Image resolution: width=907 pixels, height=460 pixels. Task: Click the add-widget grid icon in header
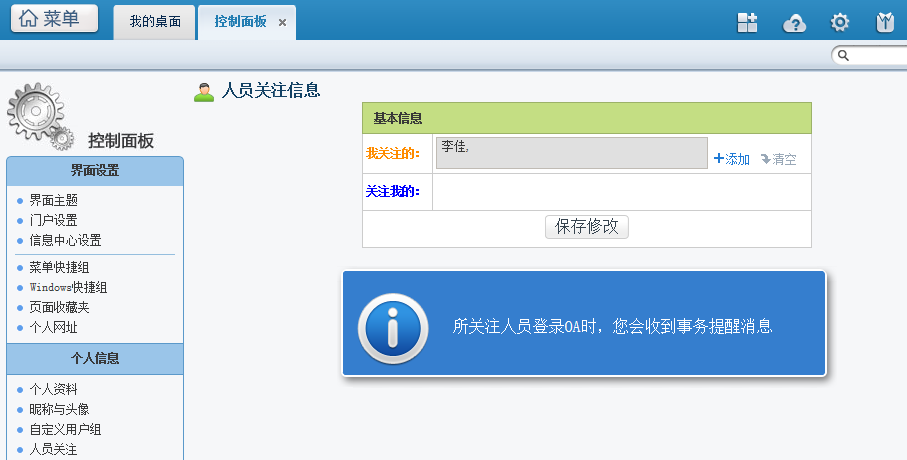point(747,23)
